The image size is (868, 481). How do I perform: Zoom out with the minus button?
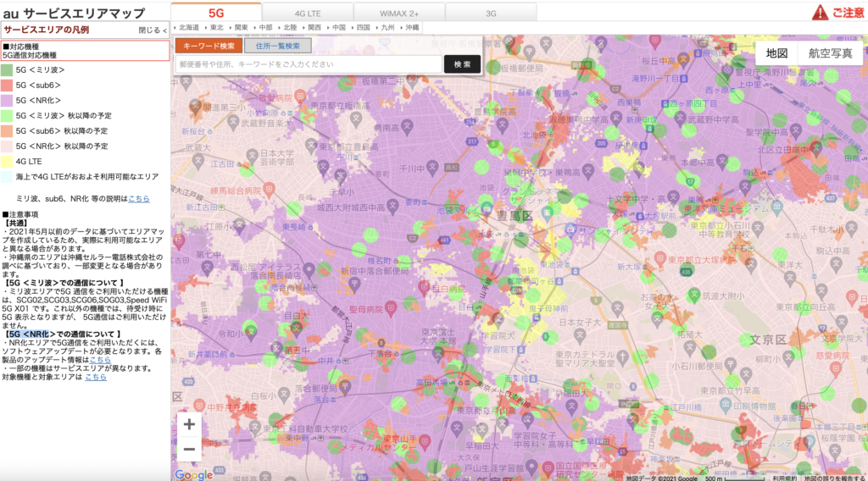pos(189,449)
